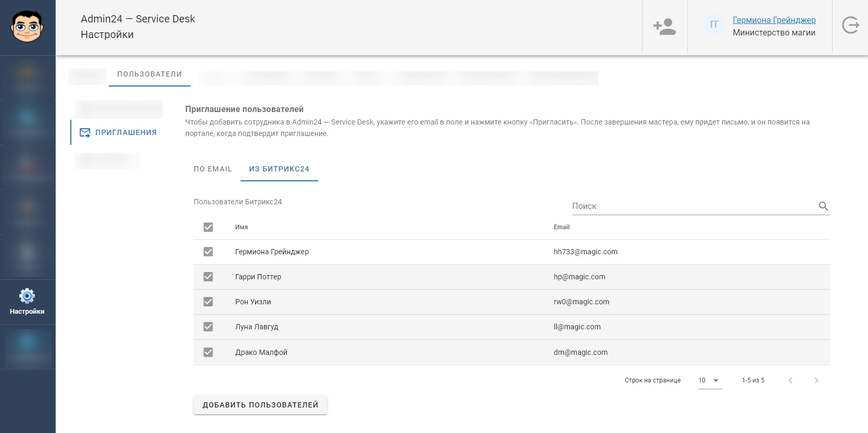Uncheck Гермиона Грейнджер row checkbox
Screen dimensions: 868x433
[x=208, y=252]
